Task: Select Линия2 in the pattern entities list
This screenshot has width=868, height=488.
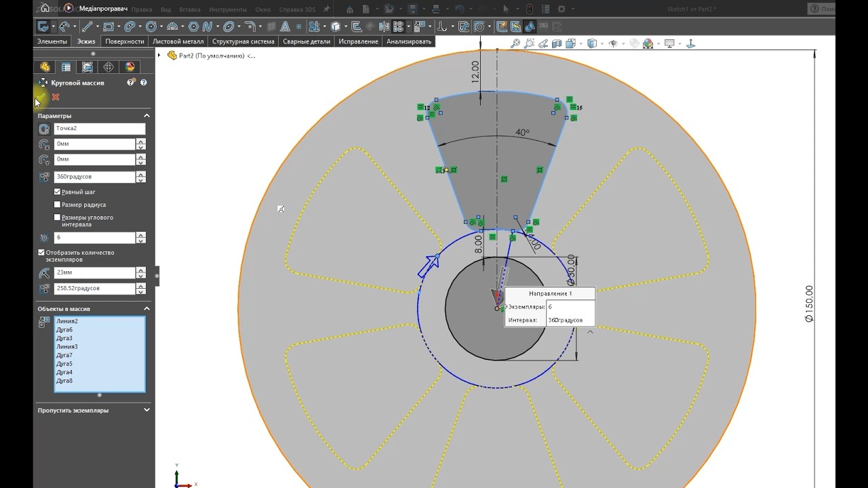Action: (67, 321)
